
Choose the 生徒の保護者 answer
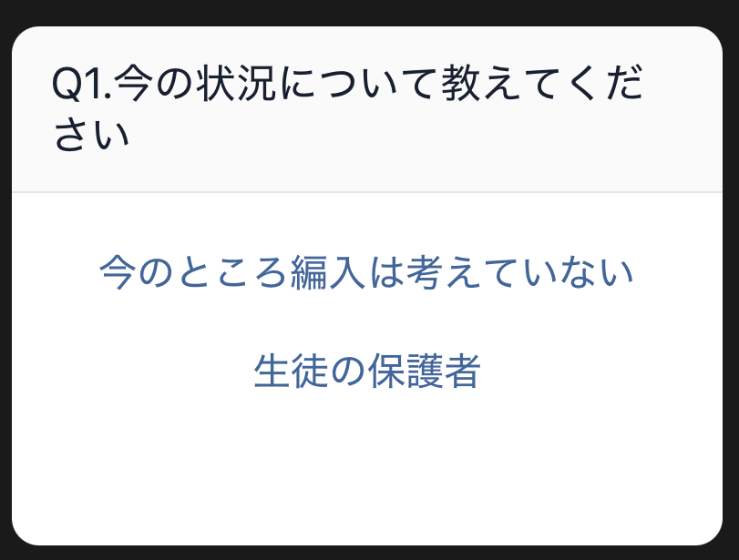[366, 371]
